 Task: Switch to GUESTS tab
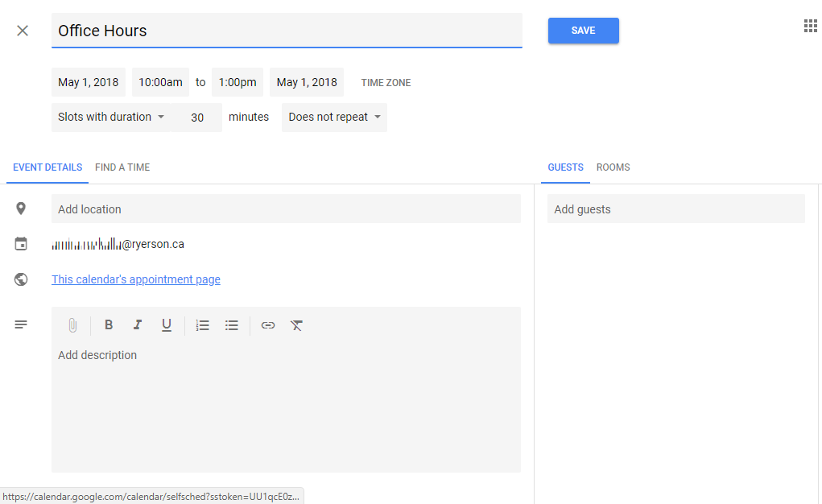pyautogui.click(x=566, y=167)
